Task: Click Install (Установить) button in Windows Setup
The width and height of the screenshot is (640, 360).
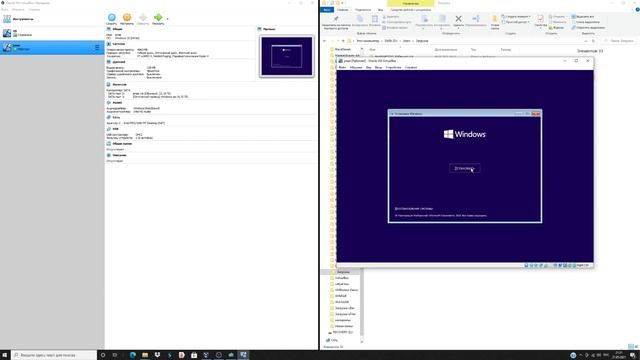Action: [464, 168]
